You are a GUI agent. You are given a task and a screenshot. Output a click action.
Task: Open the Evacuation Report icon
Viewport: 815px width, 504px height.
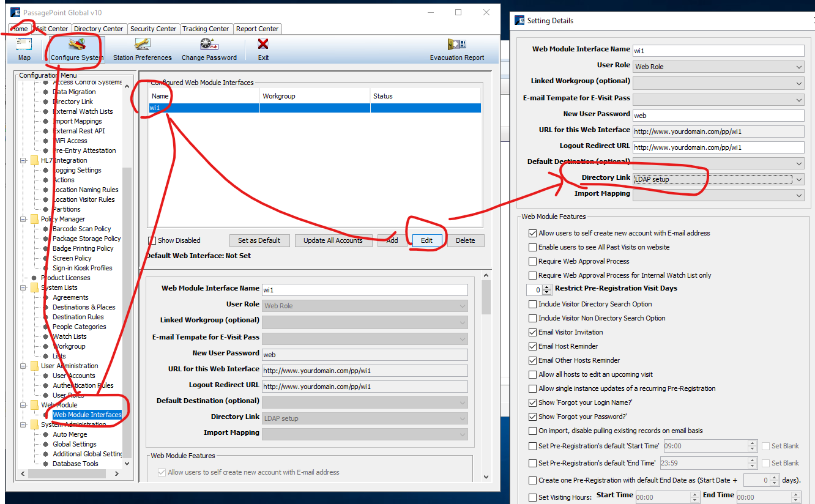point(456,44)
